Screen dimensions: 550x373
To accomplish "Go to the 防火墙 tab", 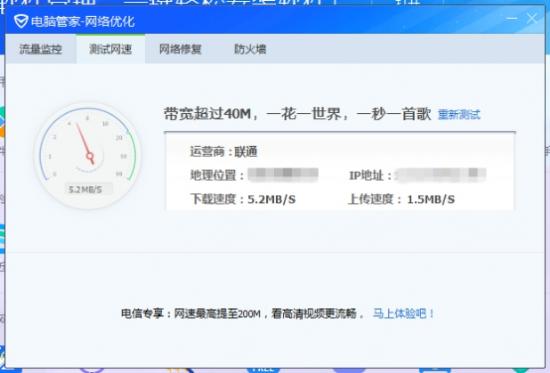I will tap(250, 49).
